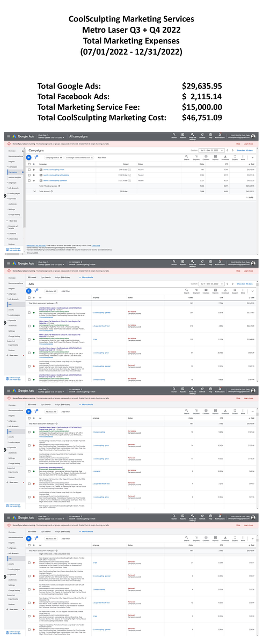Image resolution: width=263 pixels, height=644 pixels.
Task: Check the box for the philadelphia campaign row
Action: [x=29, y=175]
